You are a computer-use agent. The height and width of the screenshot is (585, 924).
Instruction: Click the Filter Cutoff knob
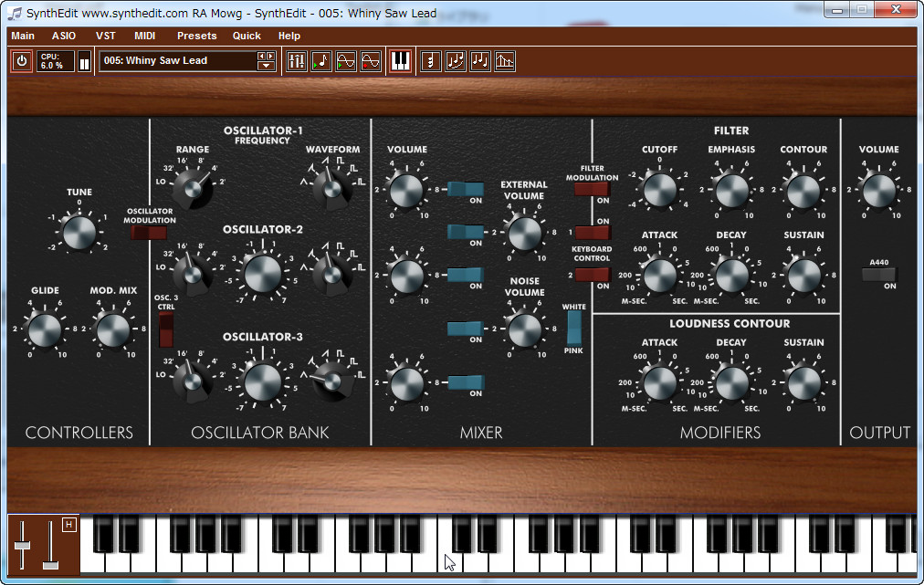click(660, 190)
